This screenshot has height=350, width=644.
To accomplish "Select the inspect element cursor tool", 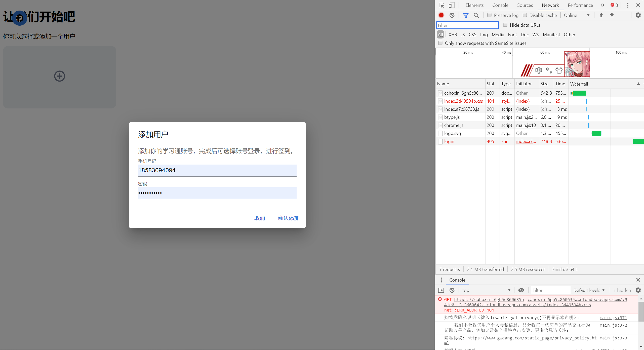I will click(x=441, y=5).
